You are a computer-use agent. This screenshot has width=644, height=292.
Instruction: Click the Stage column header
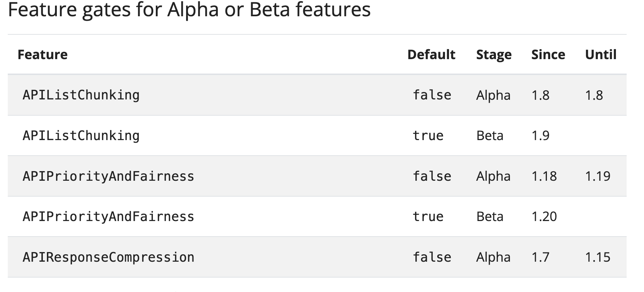[494, 55]
